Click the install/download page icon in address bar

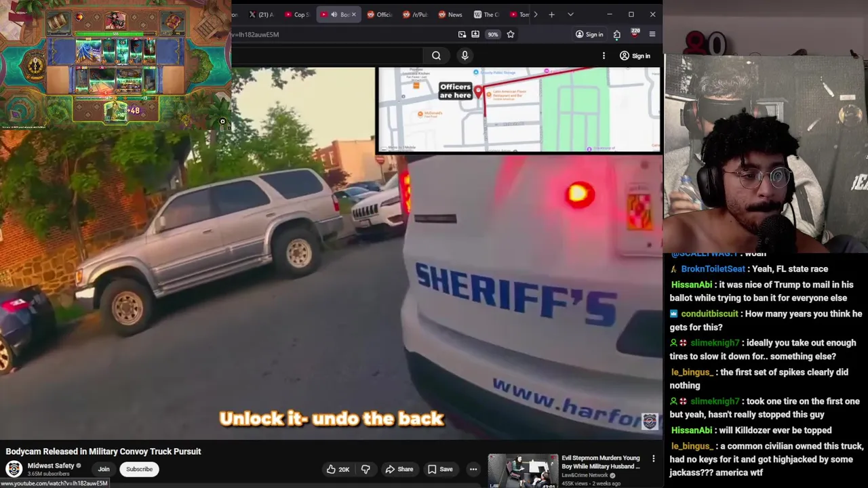click(475, 35)
